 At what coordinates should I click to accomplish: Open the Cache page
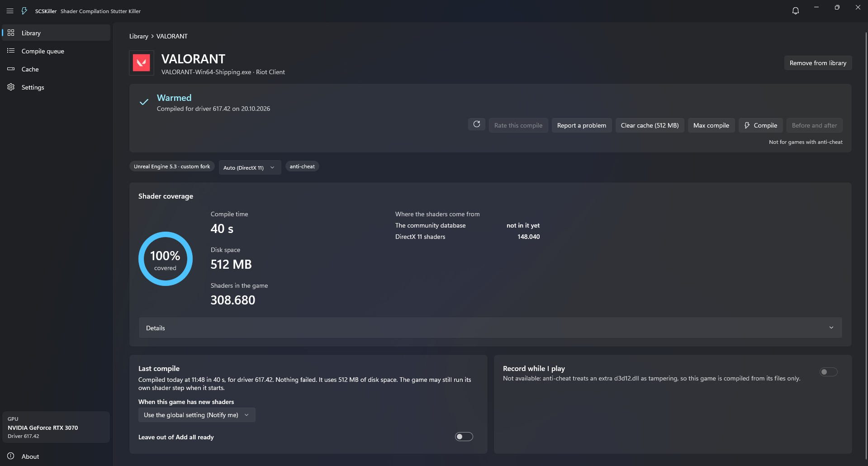(56, 69)
